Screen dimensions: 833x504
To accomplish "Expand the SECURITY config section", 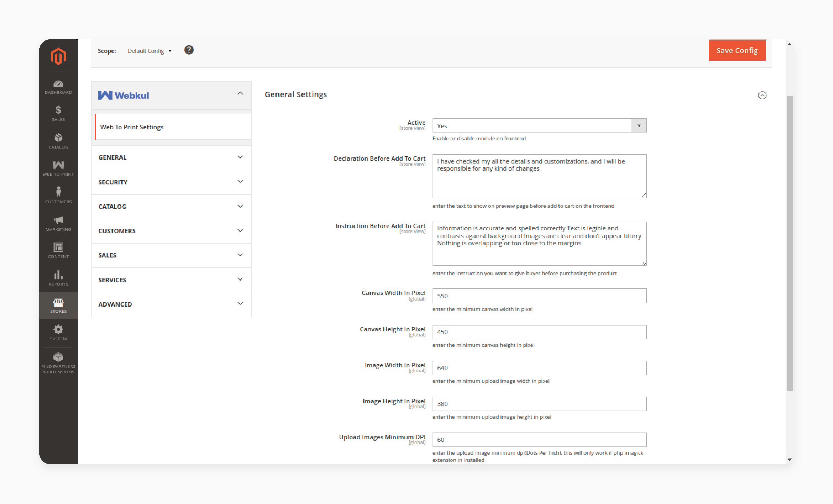I will coord(171,182).
